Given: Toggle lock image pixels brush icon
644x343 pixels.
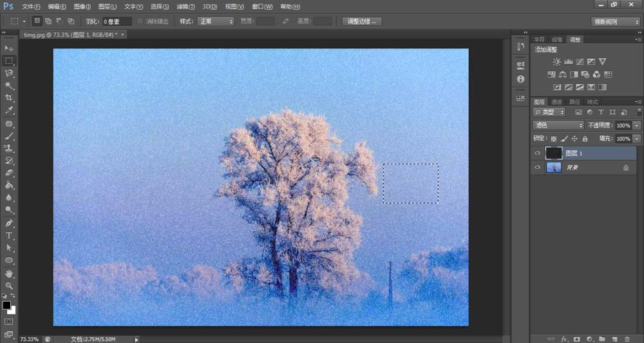Looking at the screenshot, I should point(564,139).
